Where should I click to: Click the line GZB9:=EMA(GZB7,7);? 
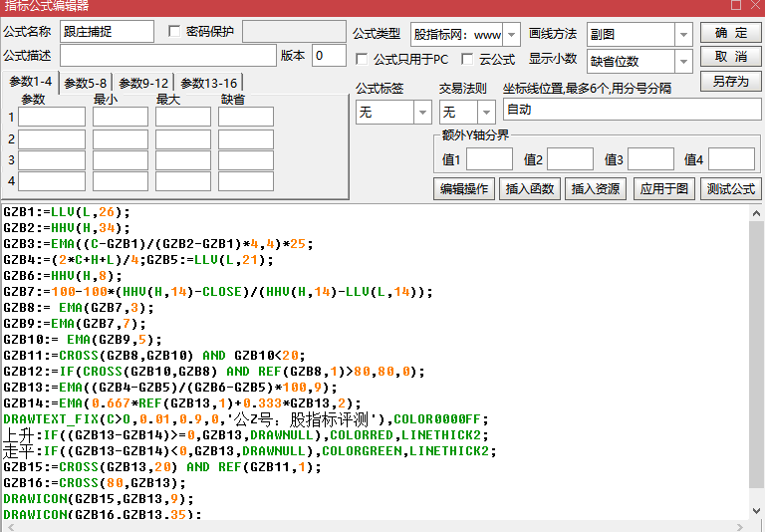pyautogui.click(x=75, y=324)
